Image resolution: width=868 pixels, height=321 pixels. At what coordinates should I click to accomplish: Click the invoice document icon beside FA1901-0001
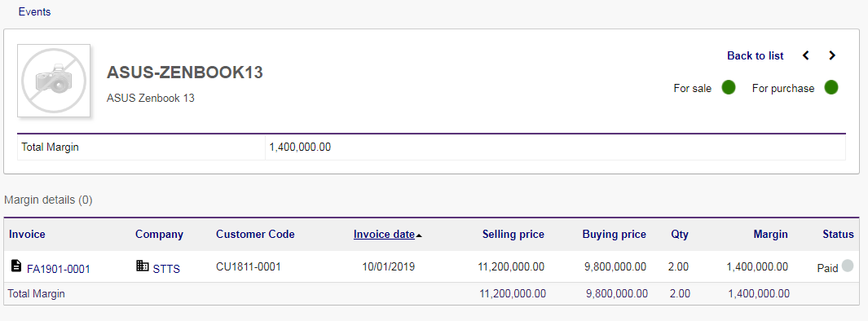(x=16, y=266)
